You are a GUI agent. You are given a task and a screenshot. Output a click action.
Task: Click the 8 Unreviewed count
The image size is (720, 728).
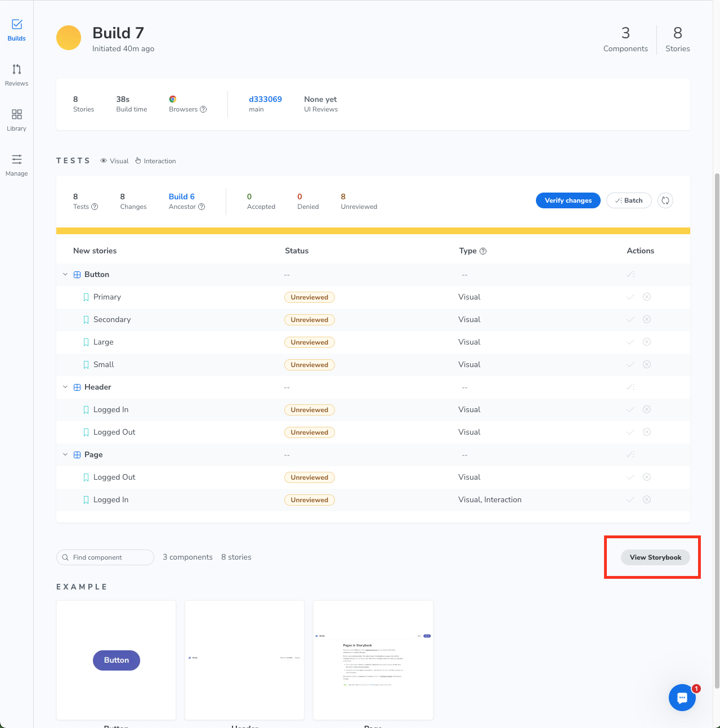359,201
